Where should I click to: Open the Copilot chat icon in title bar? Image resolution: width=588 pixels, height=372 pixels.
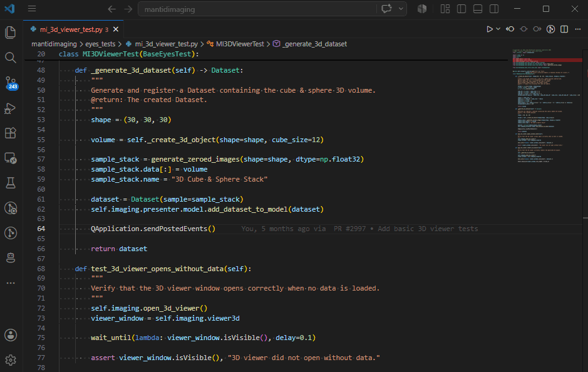click(x=386, y=9)
